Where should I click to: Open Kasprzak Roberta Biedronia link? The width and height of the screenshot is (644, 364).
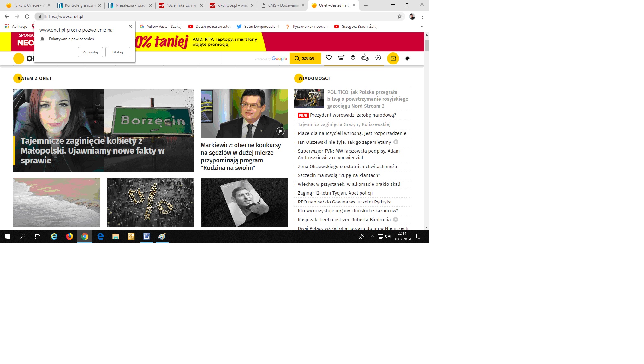(x=344, y=220)
